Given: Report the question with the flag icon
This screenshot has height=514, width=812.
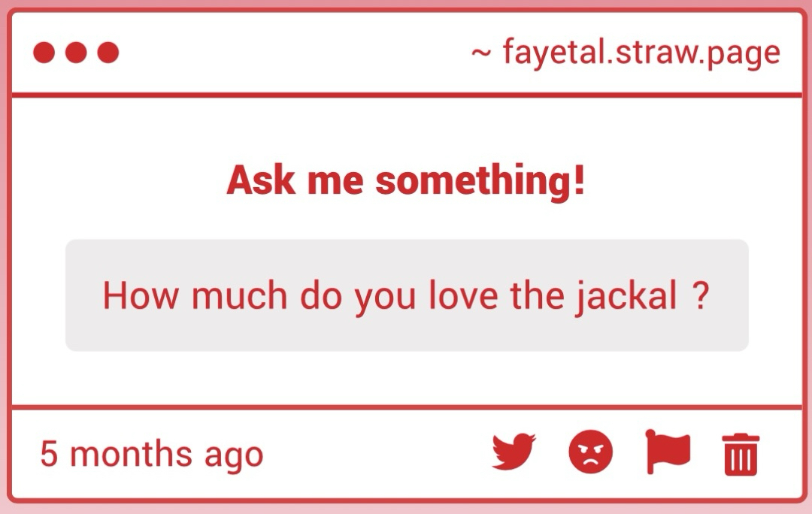Looking at the screenshot, I should click(x=668, y=452).
